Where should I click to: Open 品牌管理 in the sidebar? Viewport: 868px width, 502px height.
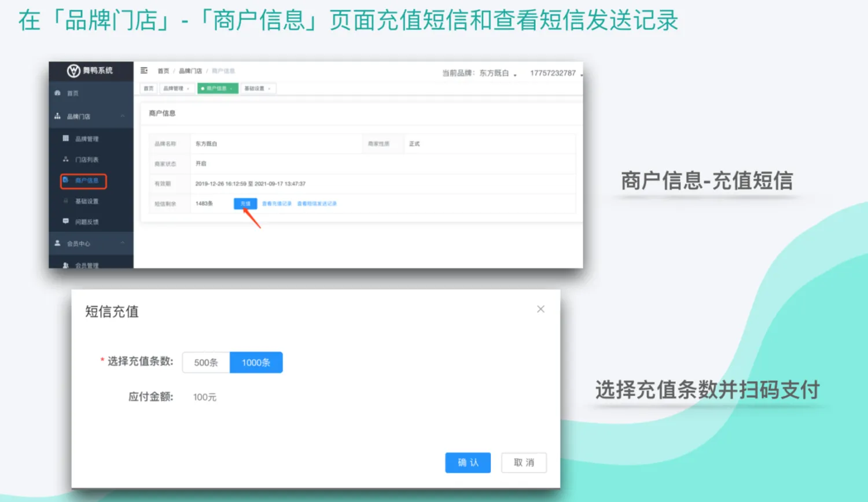coord(86,139)
